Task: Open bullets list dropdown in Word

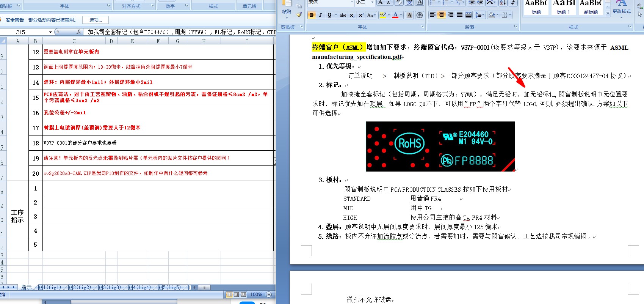Action: 439,2
